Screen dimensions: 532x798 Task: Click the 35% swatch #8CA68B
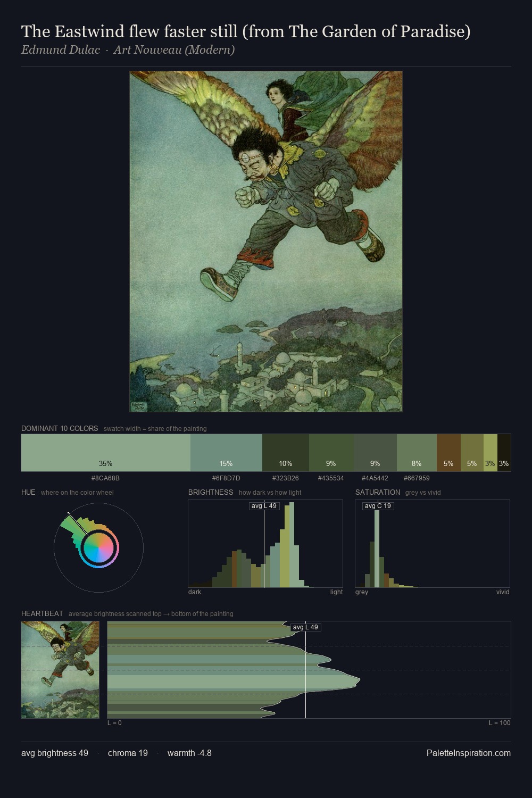pos(106,453)
